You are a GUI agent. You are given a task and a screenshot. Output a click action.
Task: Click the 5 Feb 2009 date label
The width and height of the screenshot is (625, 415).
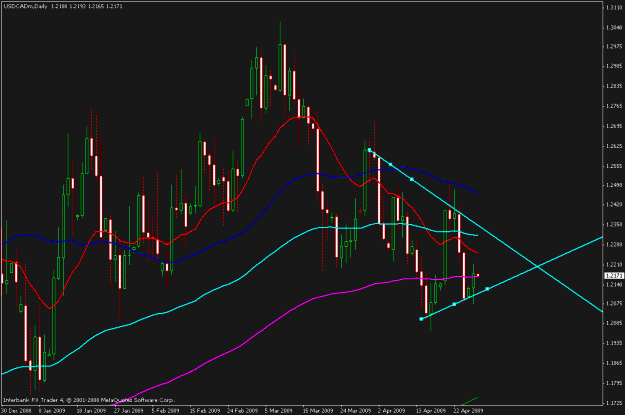point(166,410)
